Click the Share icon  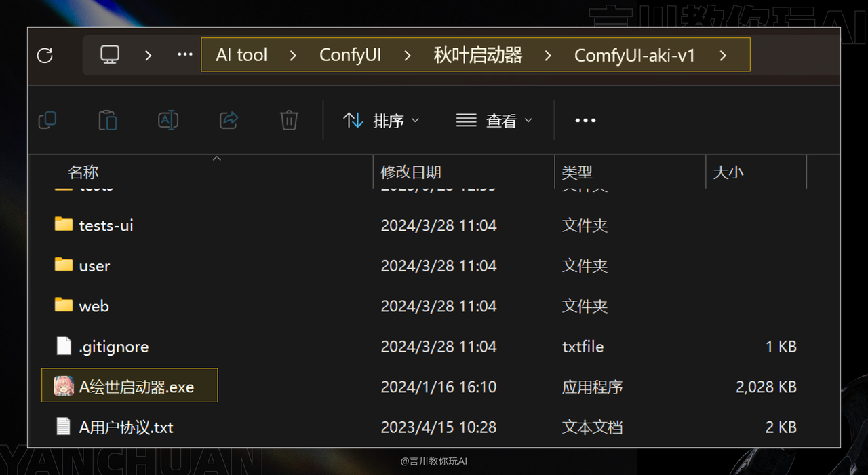pyautogui.click(x=229, y=120)
